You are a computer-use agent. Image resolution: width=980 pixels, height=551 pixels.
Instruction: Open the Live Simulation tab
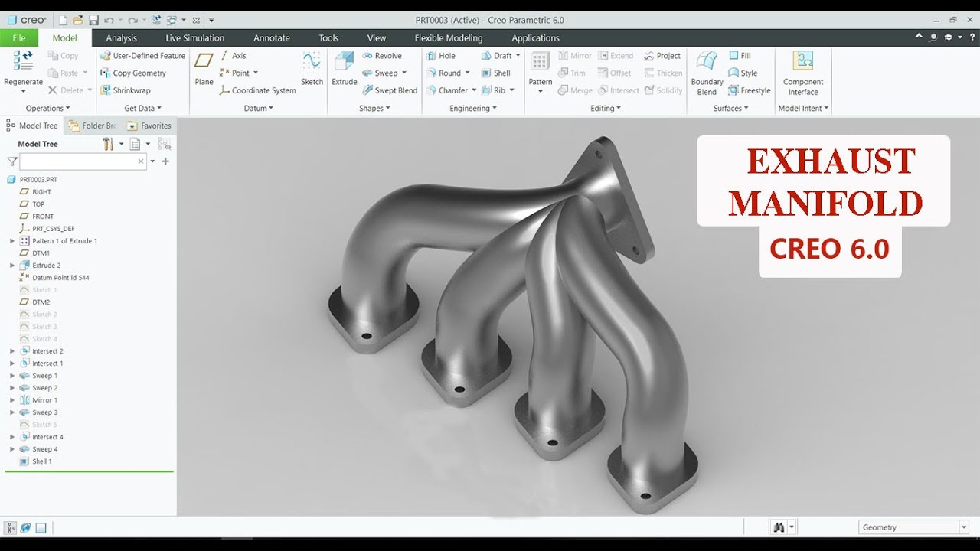pyautogui.click(x=195, y=38)
